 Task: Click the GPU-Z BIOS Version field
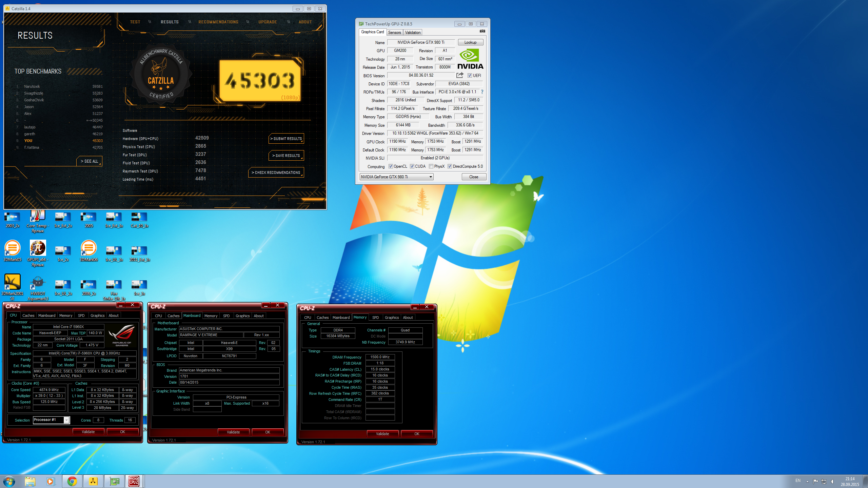(x=421, y=75)
